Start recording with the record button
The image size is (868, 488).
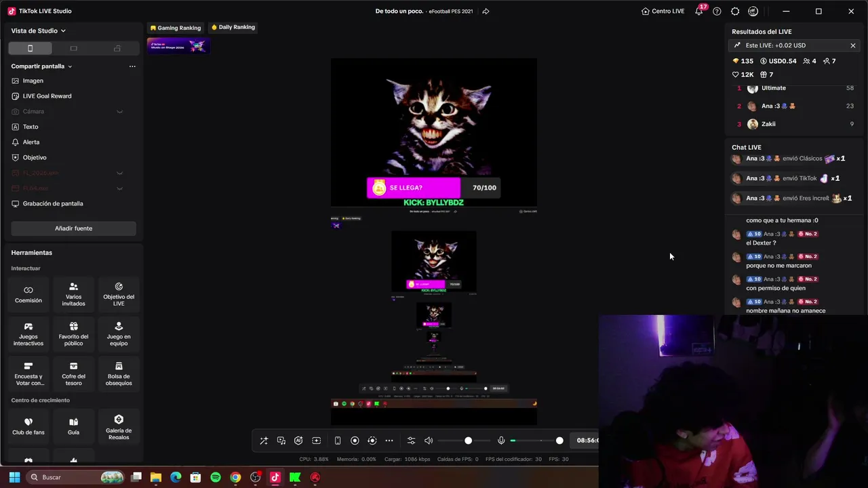click(355, 441)
